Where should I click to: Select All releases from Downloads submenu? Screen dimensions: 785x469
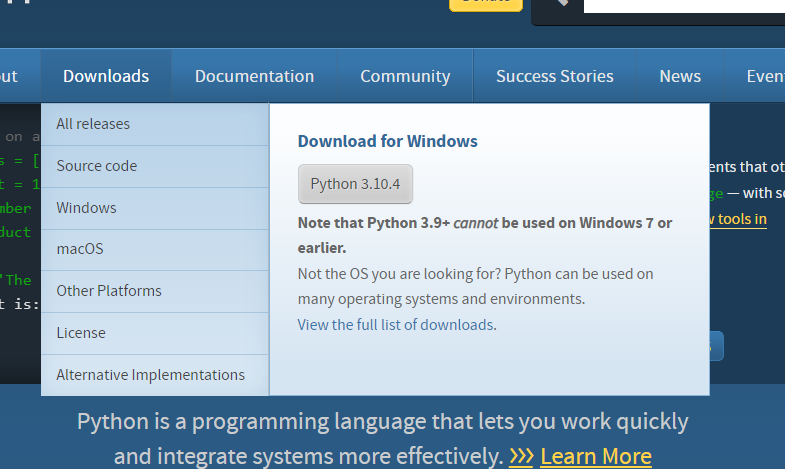click(x=155, y=124)
